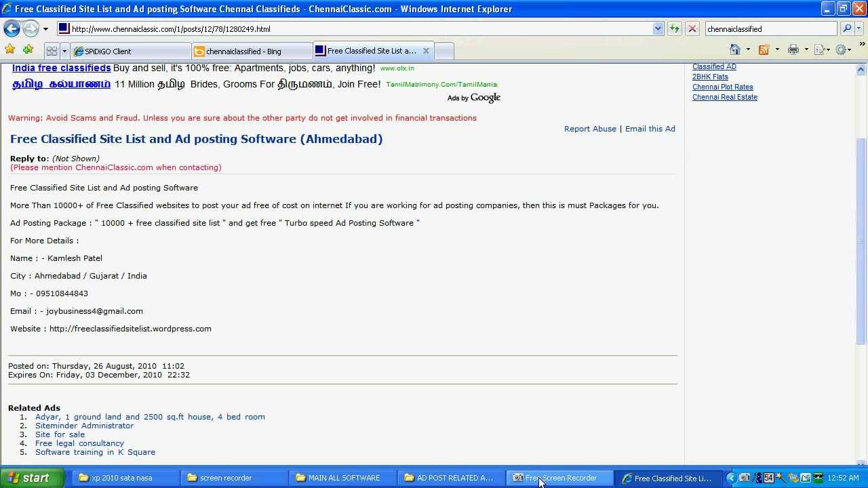Click the Add to Favorites icon

tap(28, 49)
